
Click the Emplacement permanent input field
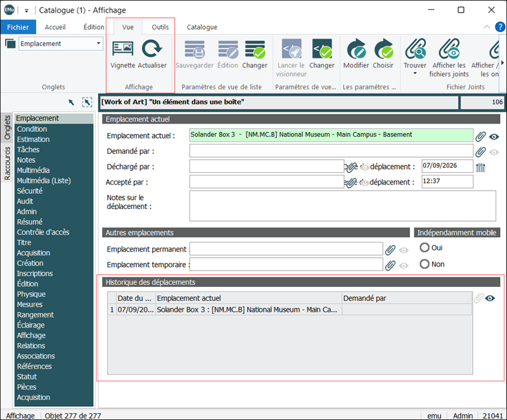286,249
